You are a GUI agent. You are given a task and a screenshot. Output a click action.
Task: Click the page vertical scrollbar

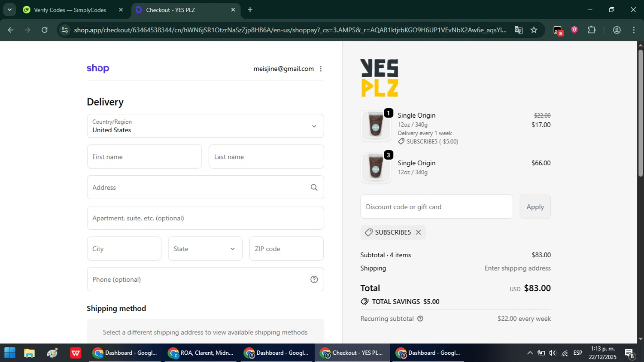pos(641,113)
